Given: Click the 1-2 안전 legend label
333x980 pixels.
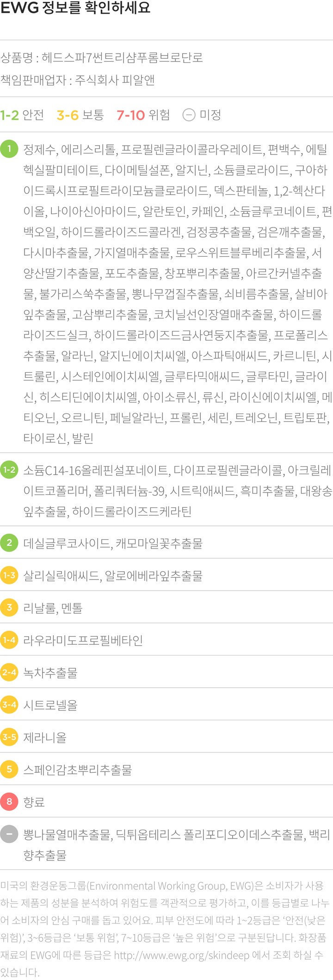Looking at the screenshot, I should pos(22,115).
